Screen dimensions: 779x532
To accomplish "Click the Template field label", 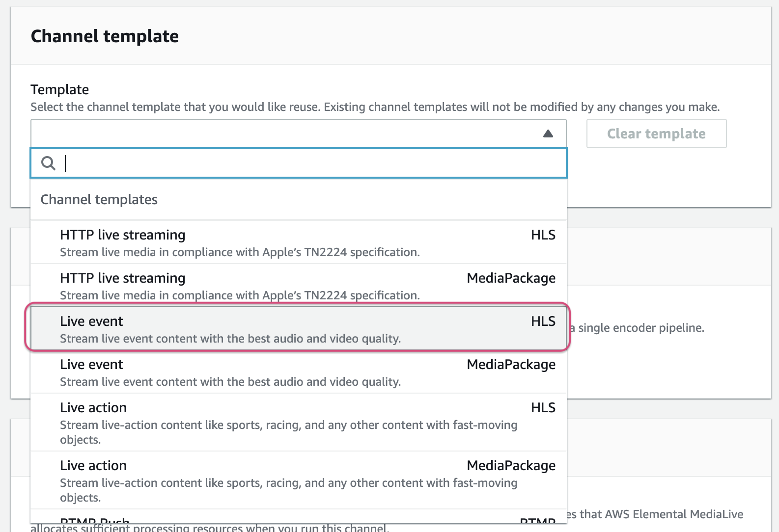I will (59, 90).
